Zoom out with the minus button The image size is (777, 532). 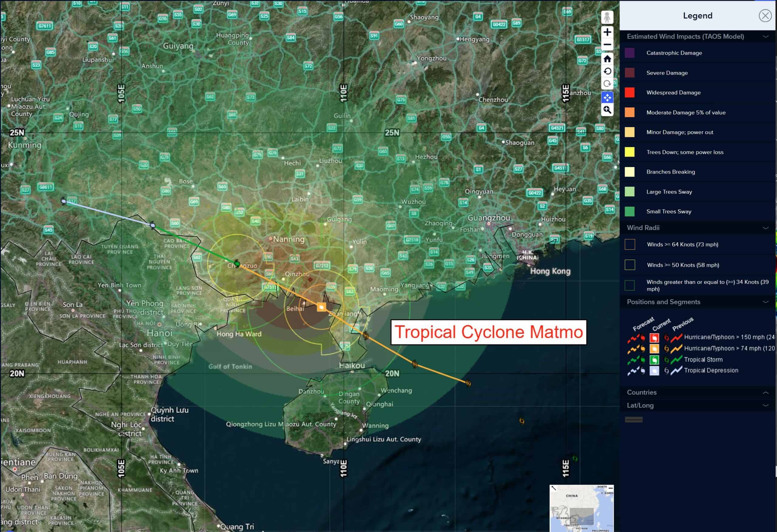click(607, 45)
